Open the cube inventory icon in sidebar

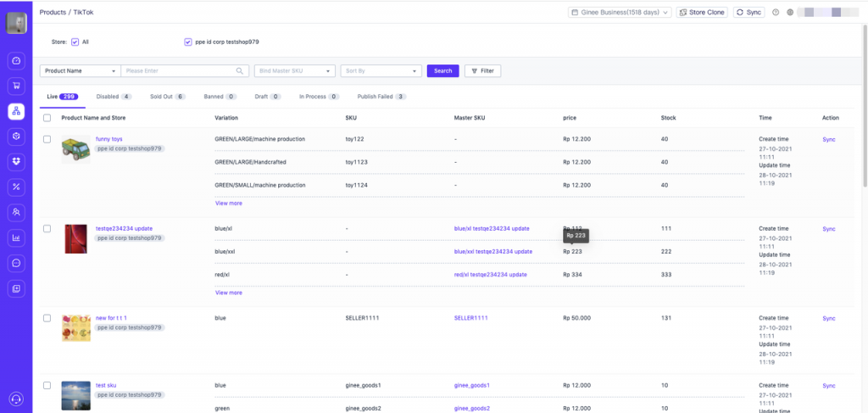click(x=16, y=137)
